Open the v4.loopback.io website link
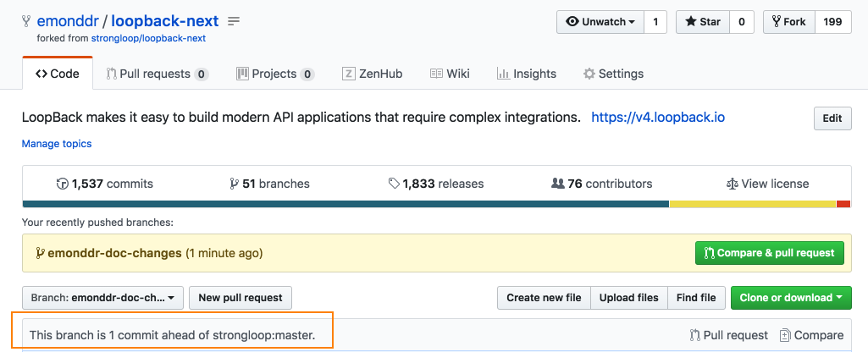 [657, 117]
